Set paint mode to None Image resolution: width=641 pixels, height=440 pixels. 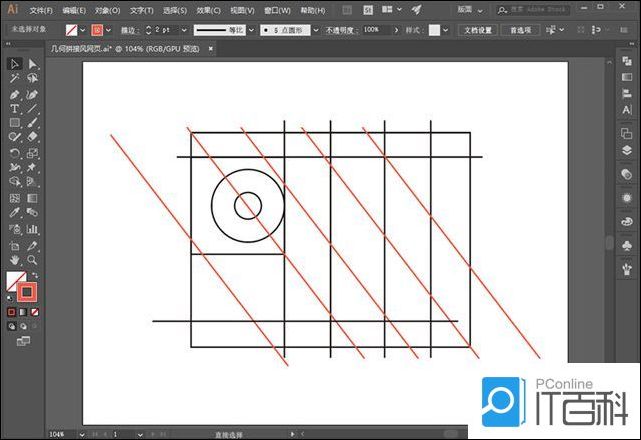(x=35, y=312)
